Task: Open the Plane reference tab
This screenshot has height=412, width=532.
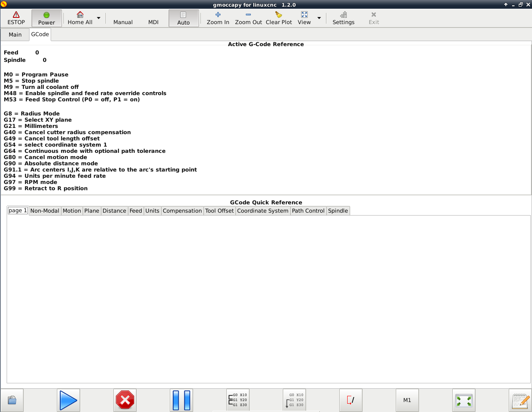Action: tap(92, 211)
